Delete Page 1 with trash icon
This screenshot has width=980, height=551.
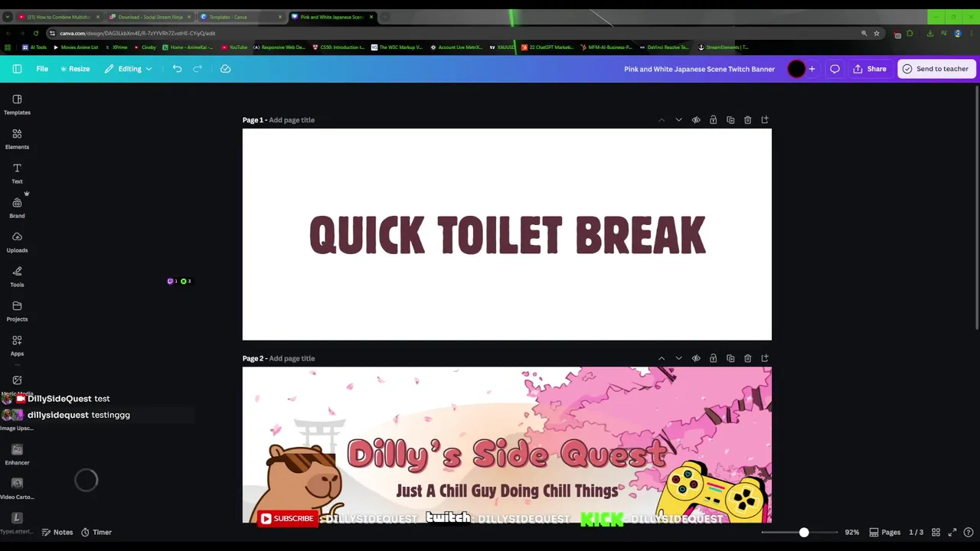pos(747,120)
